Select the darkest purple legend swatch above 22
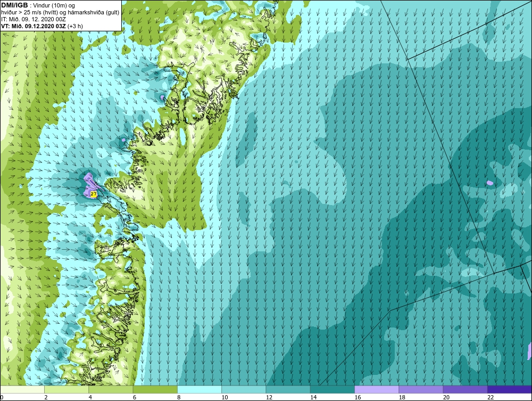This screenshot has width=532, height=401. click(x=510, y=389)
